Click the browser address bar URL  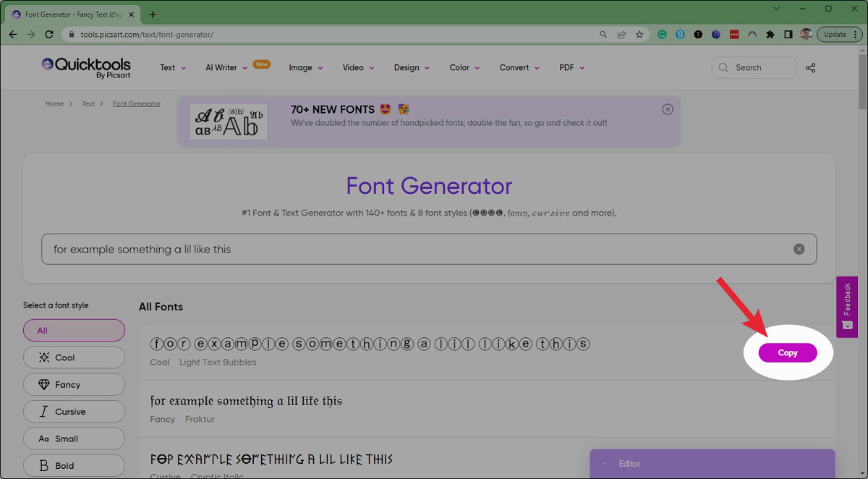pos(147,34)
